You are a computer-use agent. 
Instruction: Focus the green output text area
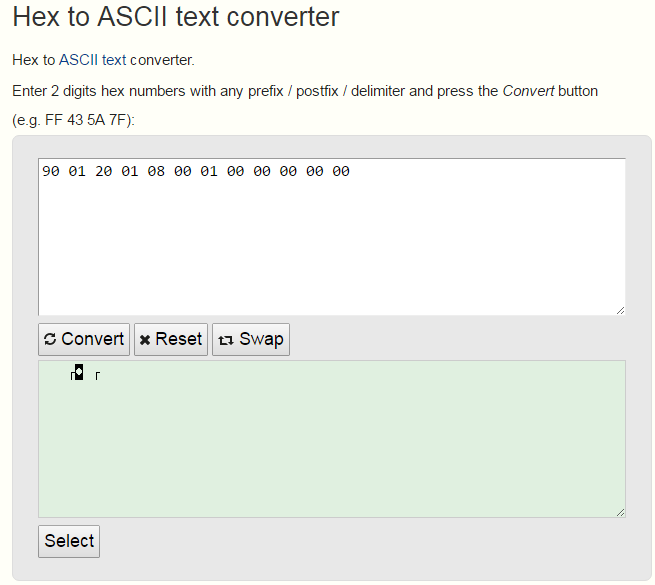(x=331, y=450)
